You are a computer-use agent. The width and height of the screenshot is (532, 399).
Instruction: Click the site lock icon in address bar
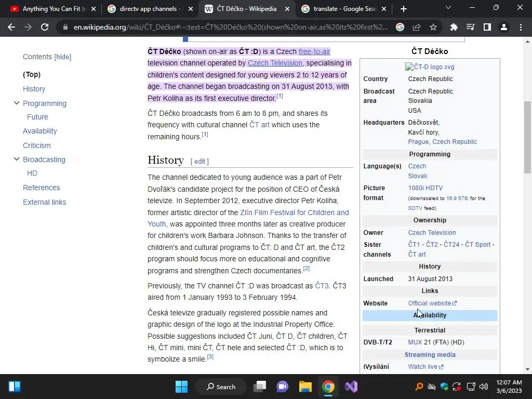pyautogui.click(x=65, y=27)
